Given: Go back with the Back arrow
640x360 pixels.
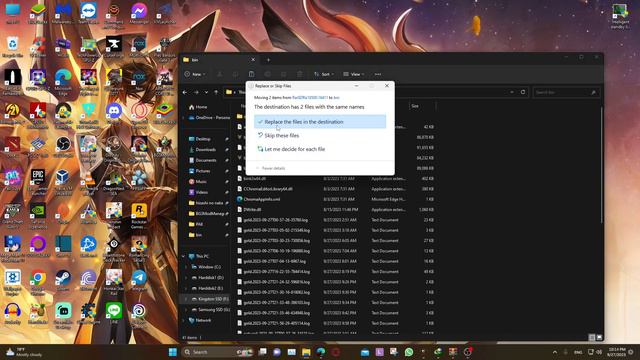Looking at the screenshot, I should (185, 92).
